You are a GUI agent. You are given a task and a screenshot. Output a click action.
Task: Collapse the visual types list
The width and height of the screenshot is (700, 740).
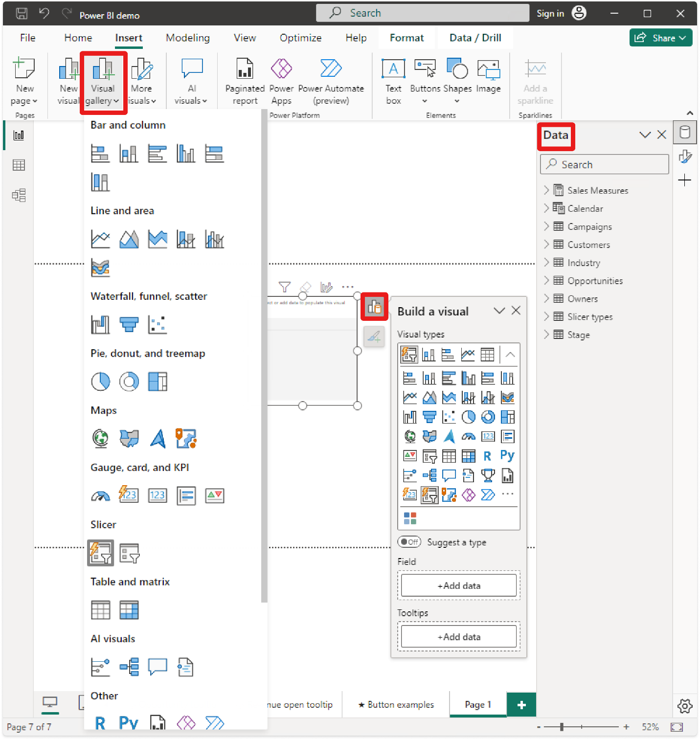tap(510, 355)
